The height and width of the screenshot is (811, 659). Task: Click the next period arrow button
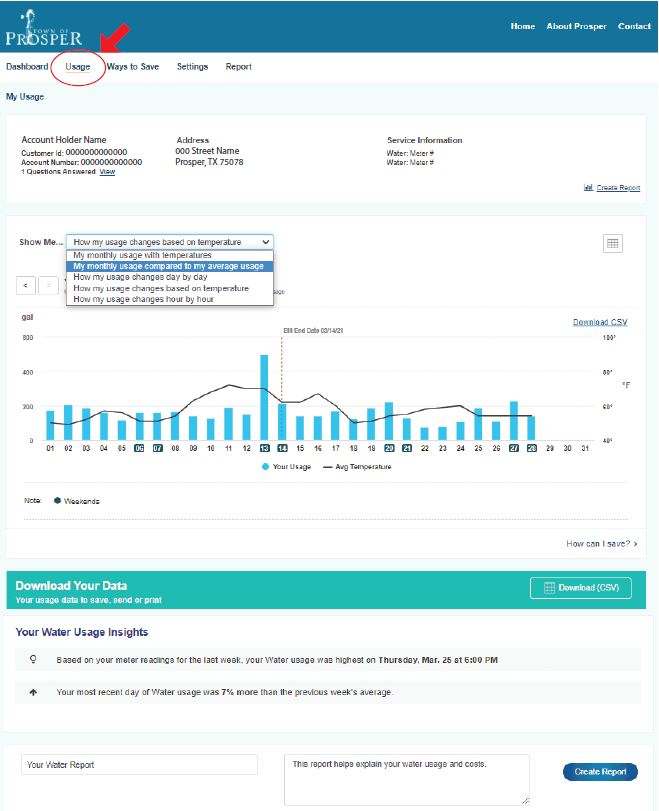(48, 286)
